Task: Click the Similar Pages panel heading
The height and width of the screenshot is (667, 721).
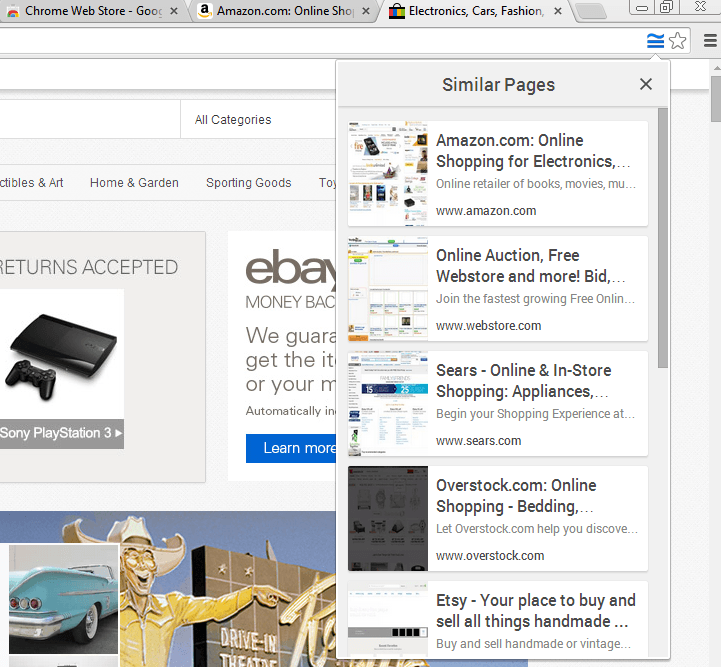Action: pos(498,85)
